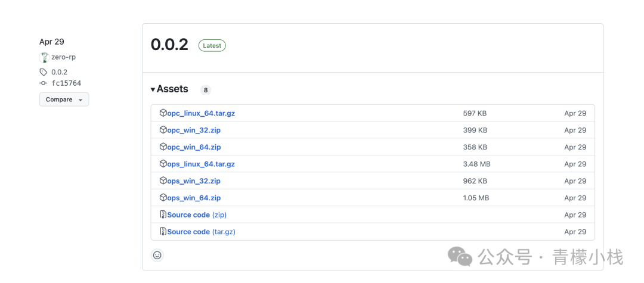Image resolution: width=644 pixels, height=283 pixels.
Task: Click package icon beside opc_linux_64.tar.gz
Action: (x=163, y=113)
